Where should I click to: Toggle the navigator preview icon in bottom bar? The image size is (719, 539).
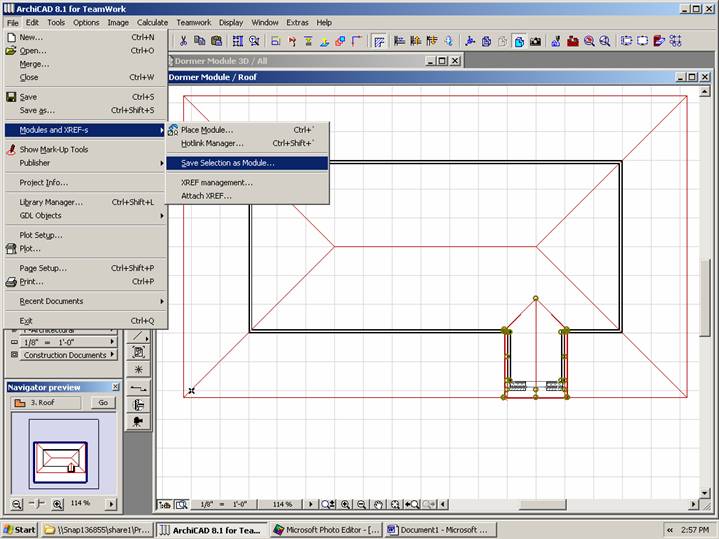tap(182, 505)
